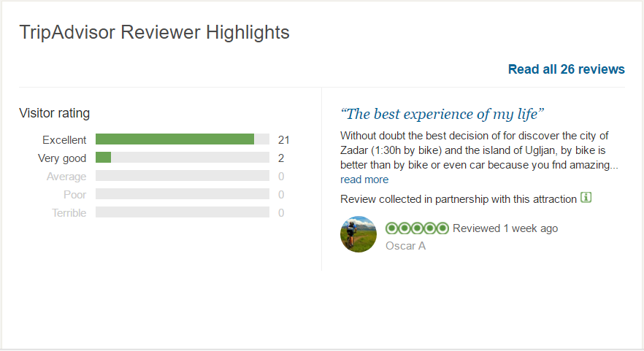Click the Excellent count of 21

click(283, 140)
